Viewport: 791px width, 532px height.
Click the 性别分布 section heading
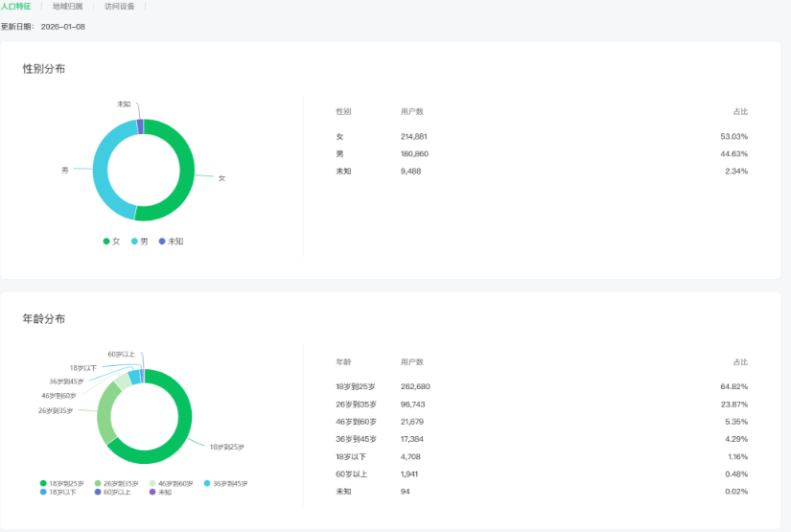[44, 69]
